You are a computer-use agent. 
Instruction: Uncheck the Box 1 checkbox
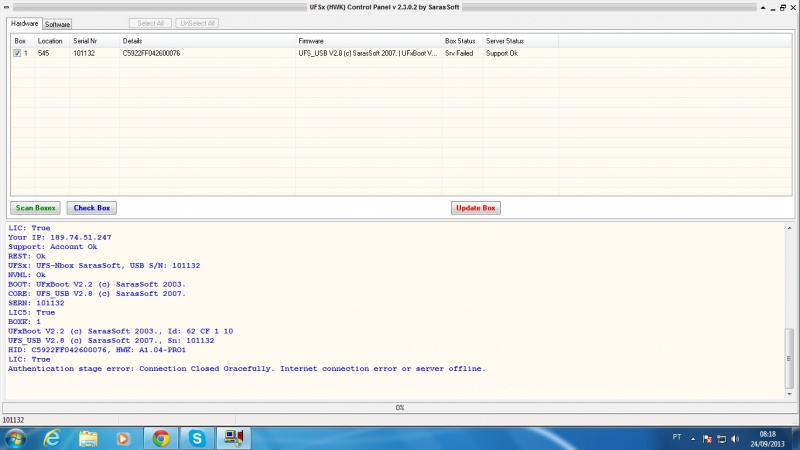[17, 53]
